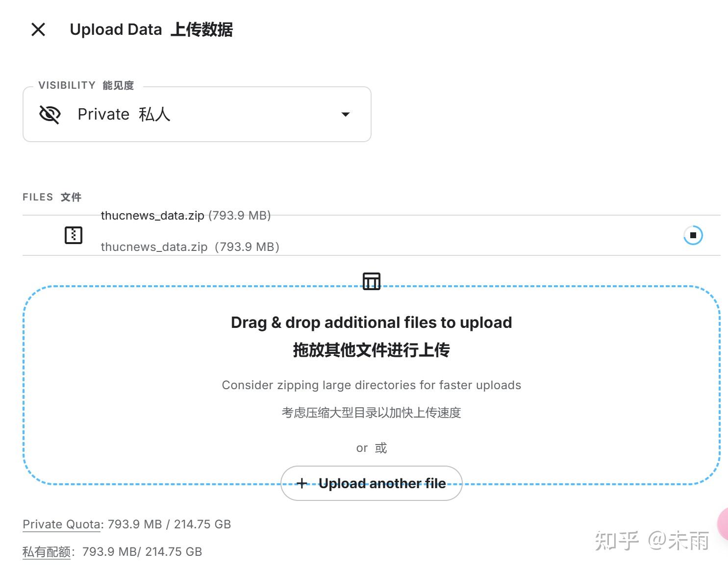Click the upload progress ring for thucnews_data.zip
The height and width of the screenshot is (570, 728).
click(x=693, y=235)
